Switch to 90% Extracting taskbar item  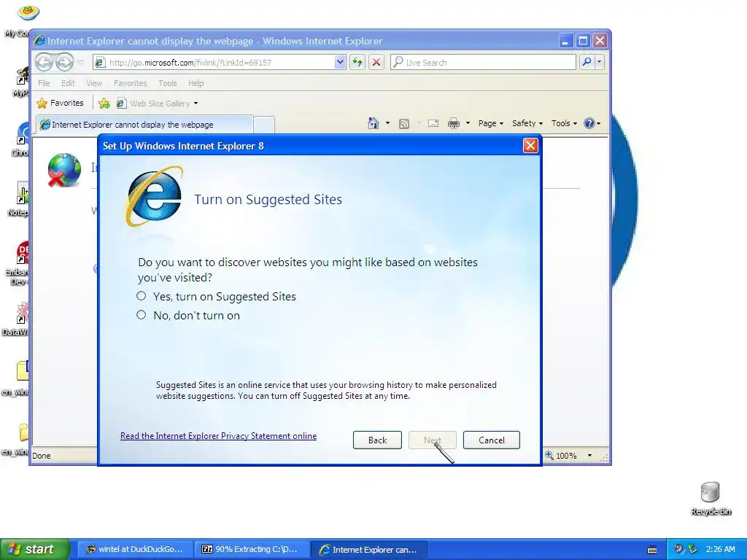(252, 549)
